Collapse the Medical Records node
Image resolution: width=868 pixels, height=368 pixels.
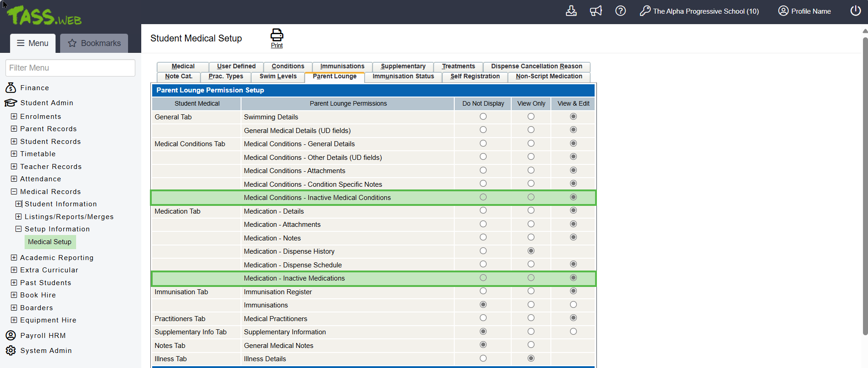coord(14,192)
